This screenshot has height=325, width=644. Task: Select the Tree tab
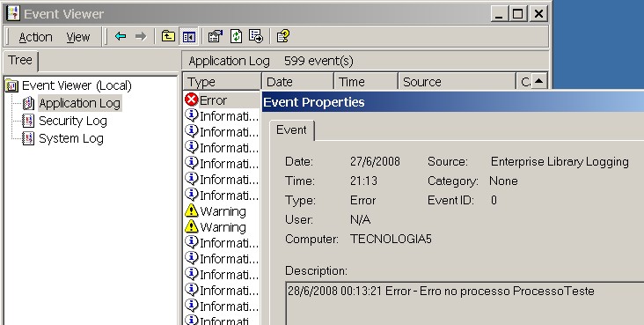click(x=19, y=61)
